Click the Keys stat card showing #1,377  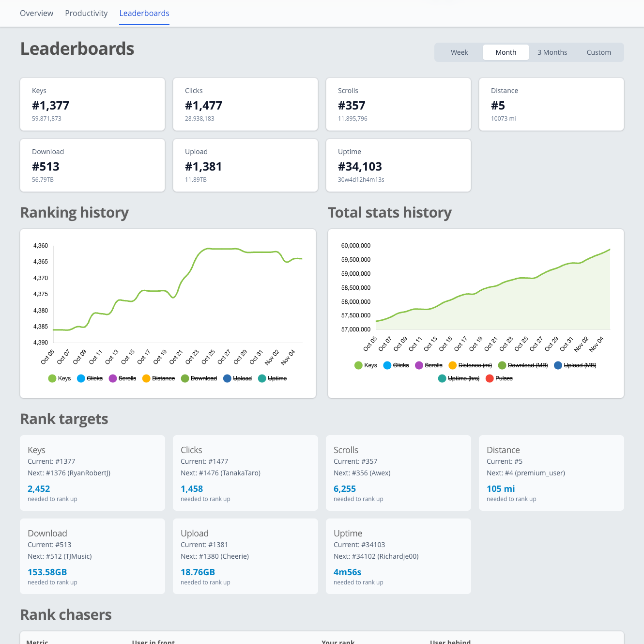[92, 104]
